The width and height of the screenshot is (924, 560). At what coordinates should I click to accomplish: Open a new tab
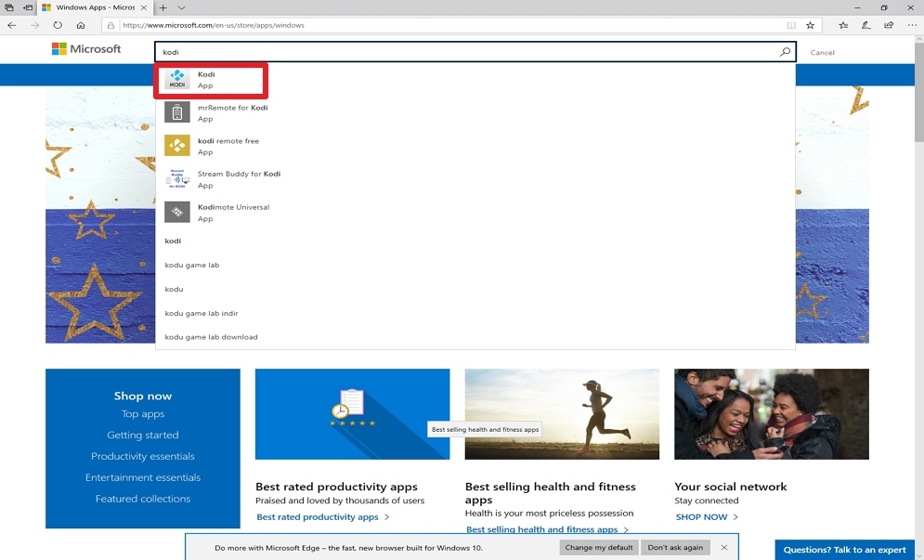coord(163,7)
